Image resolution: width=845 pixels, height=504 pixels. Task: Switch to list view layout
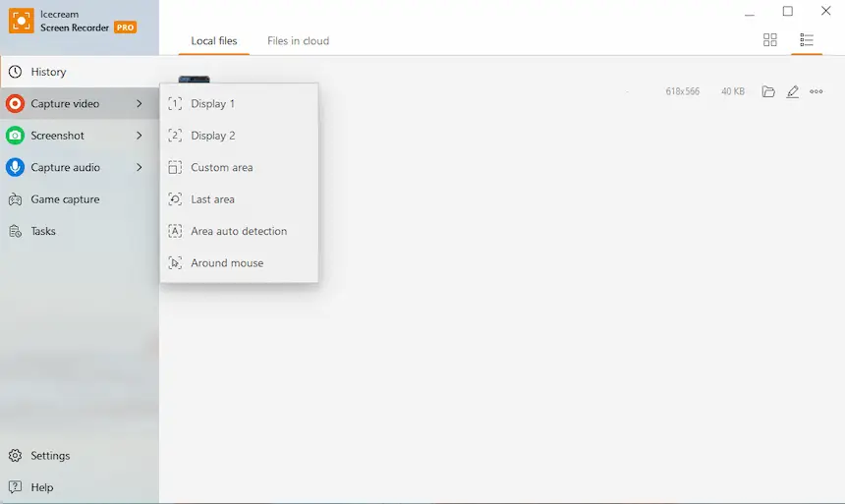[x=807, y=40]
